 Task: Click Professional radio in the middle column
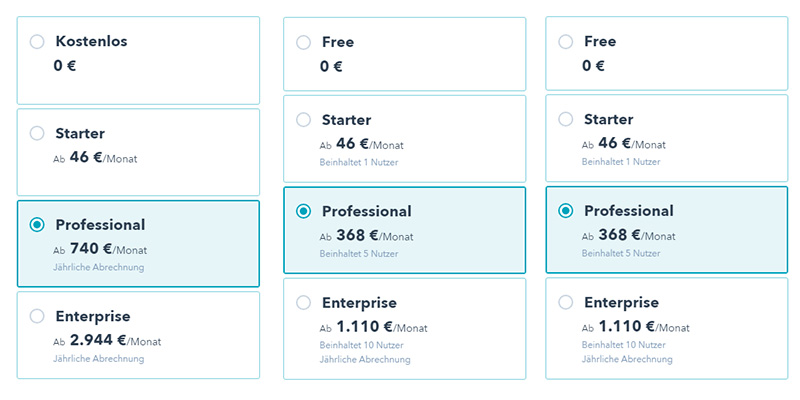[304, 211]
